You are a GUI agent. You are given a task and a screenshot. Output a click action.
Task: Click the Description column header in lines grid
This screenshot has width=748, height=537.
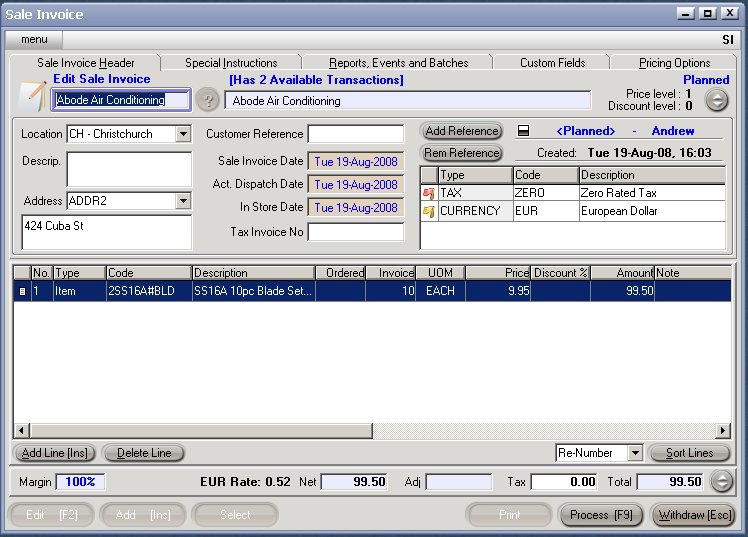click(254, 273)
